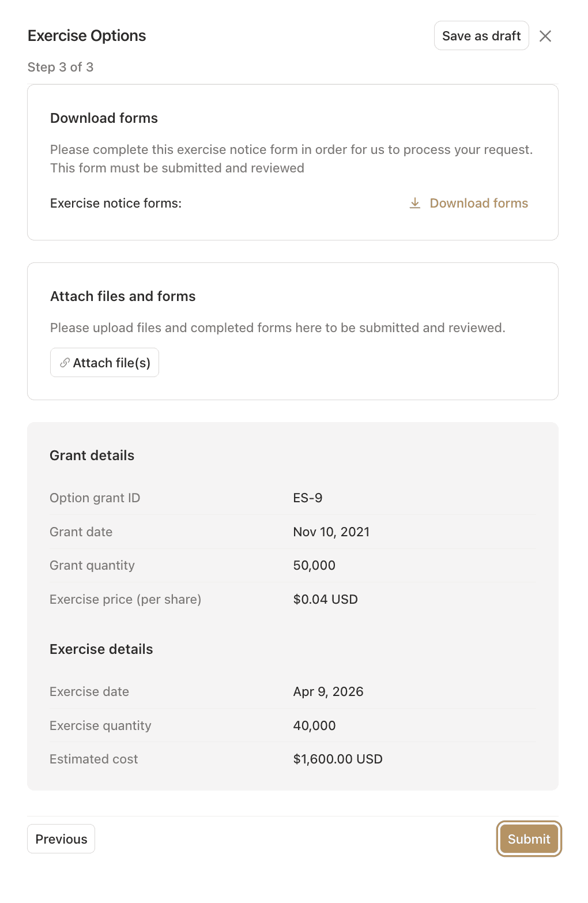Click the Exercise details heading
Viewport: 588px width, 903px height.
[101, 649]
